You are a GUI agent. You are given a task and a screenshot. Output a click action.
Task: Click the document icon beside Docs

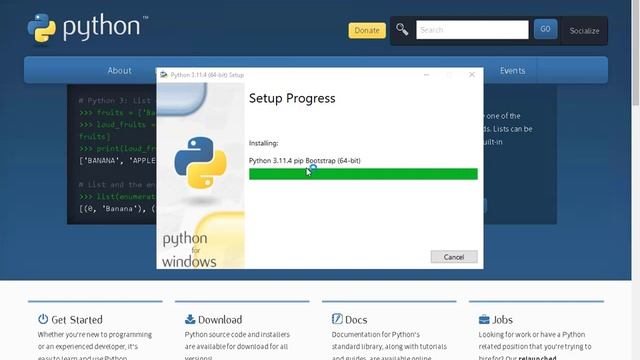[337, 318]
